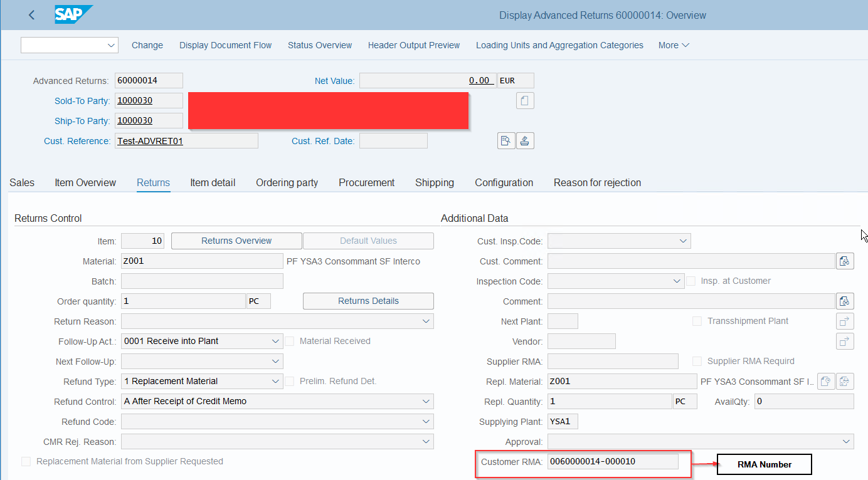868x480 pixels.
Task: Open the long text icon beside the Comment field
Action: click(x=845, y=301)
